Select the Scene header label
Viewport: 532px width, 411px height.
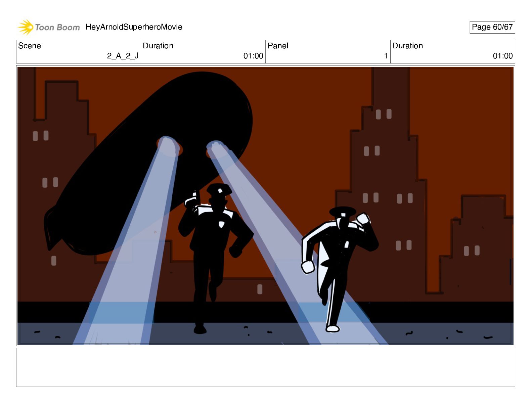coord(30,46)
